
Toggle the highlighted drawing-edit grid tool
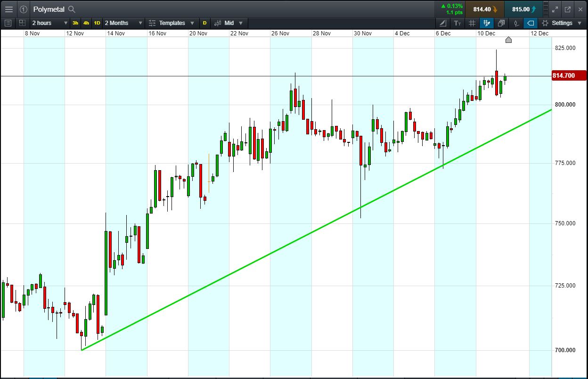point(487,23)
